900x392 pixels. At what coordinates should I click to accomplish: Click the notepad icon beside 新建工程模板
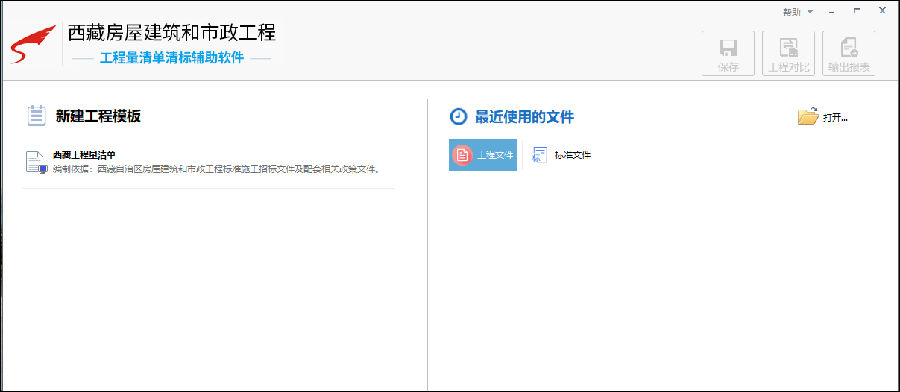(36, 115)
